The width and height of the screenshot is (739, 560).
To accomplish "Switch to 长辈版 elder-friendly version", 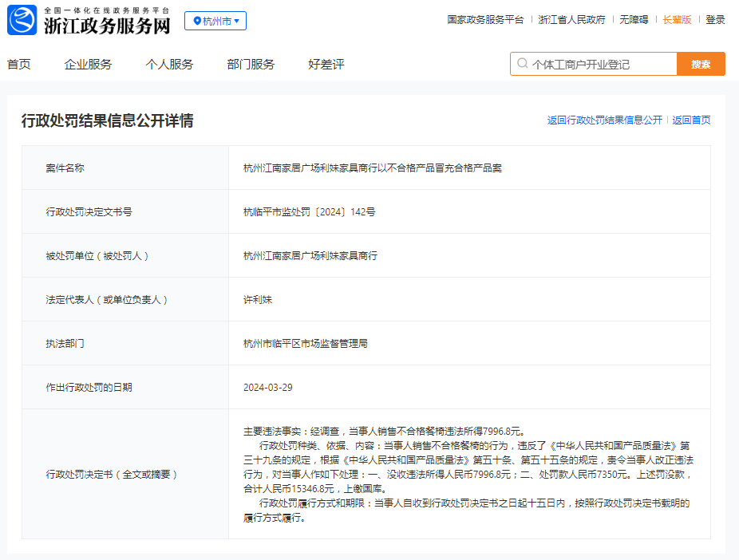I will click(677, 20).
